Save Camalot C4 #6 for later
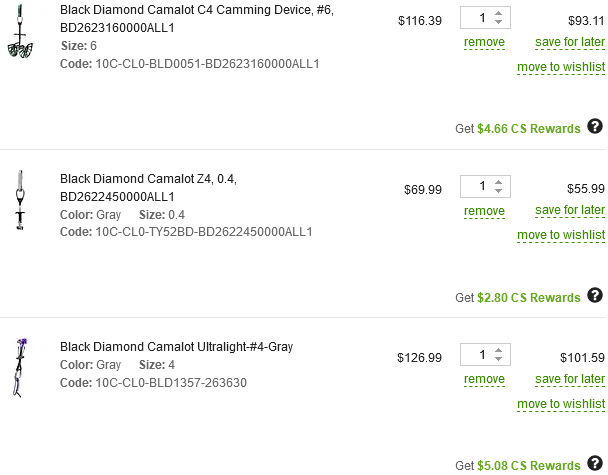608x475 pixels. click(x=570, y=42)
